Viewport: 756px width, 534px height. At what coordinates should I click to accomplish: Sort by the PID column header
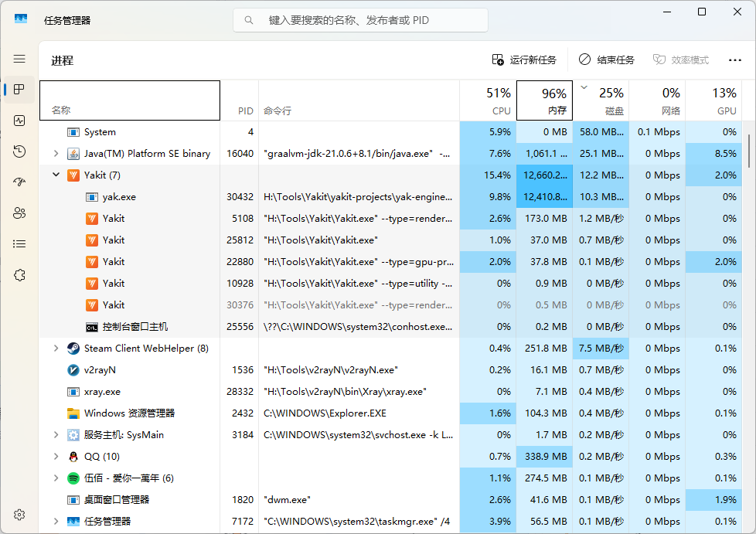point(240,100)
